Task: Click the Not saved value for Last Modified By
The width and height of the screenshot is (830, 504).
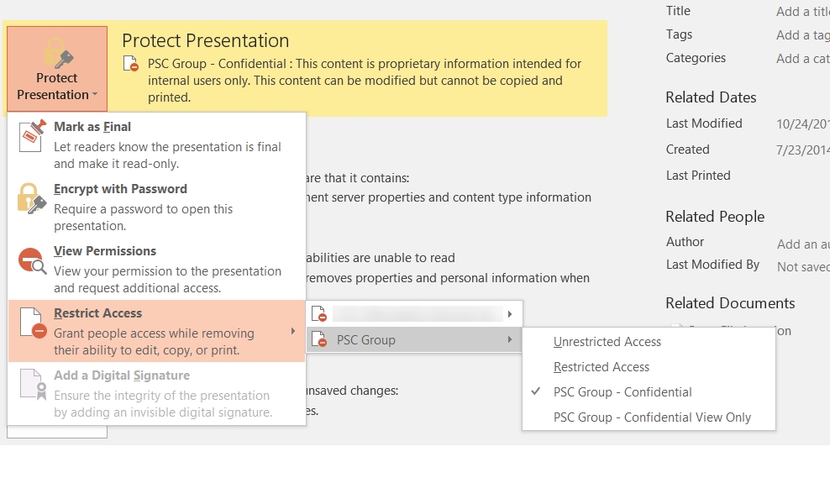Action: click(803, 267)
